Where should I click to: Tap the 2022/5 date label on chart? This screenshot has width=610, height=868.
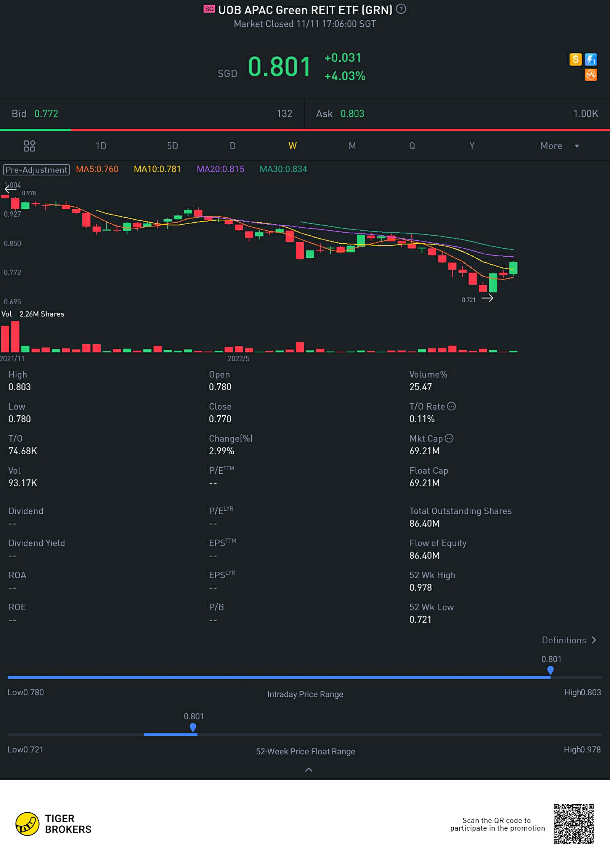tap(238, 358)
